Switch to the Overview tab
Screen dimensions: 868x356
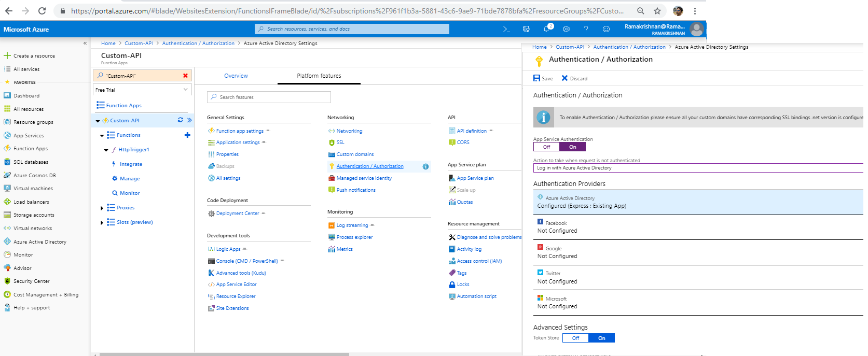point(236,76)
